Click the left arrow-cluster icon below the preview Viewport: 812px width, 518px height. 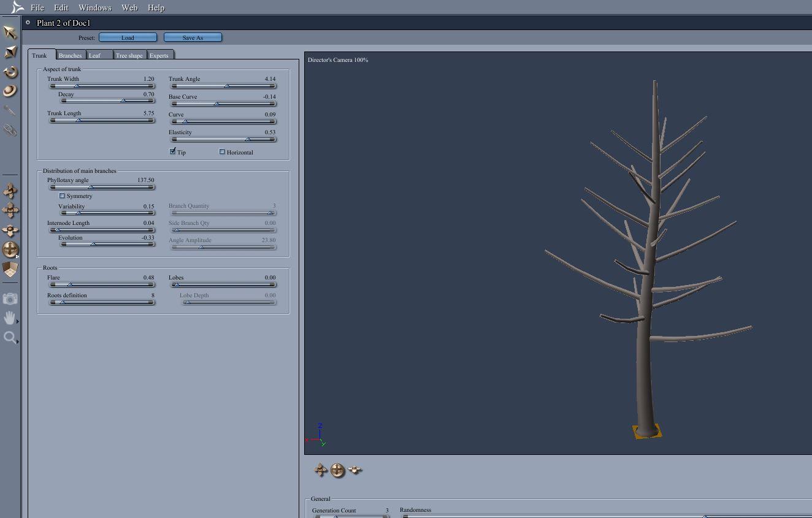[x=321, y=470]
